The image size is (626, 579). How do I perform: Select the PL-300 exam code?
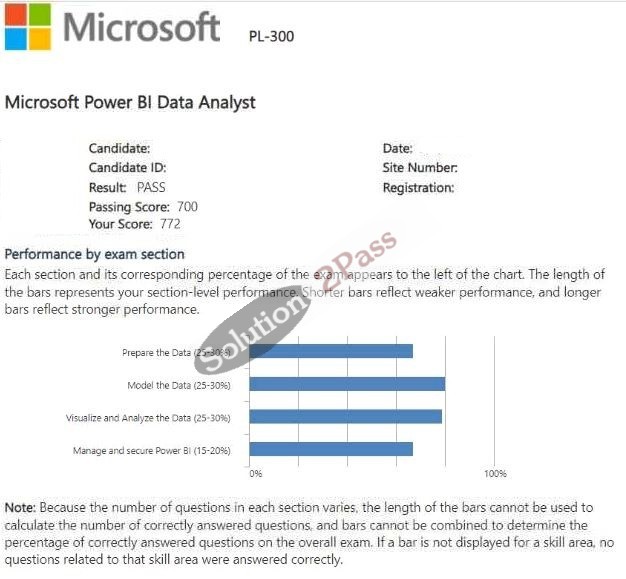coord(271,36)
